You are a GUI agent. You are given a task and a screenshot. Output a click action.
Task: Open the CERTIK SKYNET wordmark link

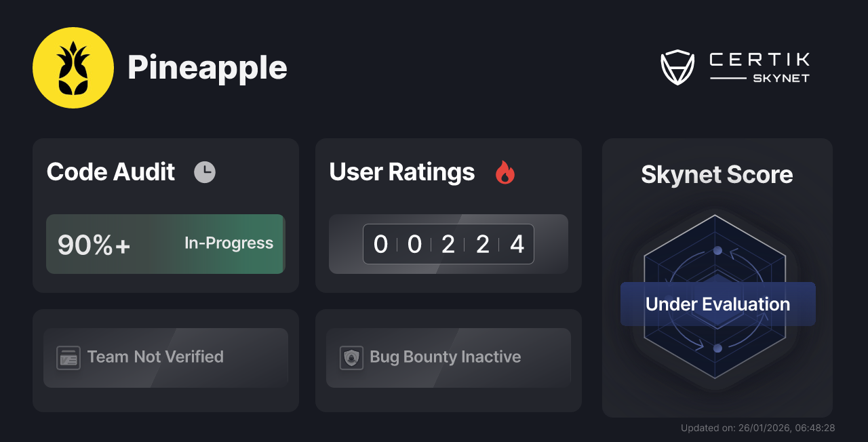click(758, 66)
